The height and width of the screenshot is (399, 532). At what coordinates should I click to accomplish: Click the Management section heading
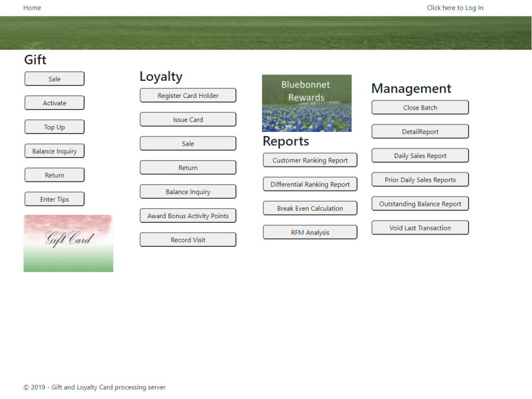point(411,88)
